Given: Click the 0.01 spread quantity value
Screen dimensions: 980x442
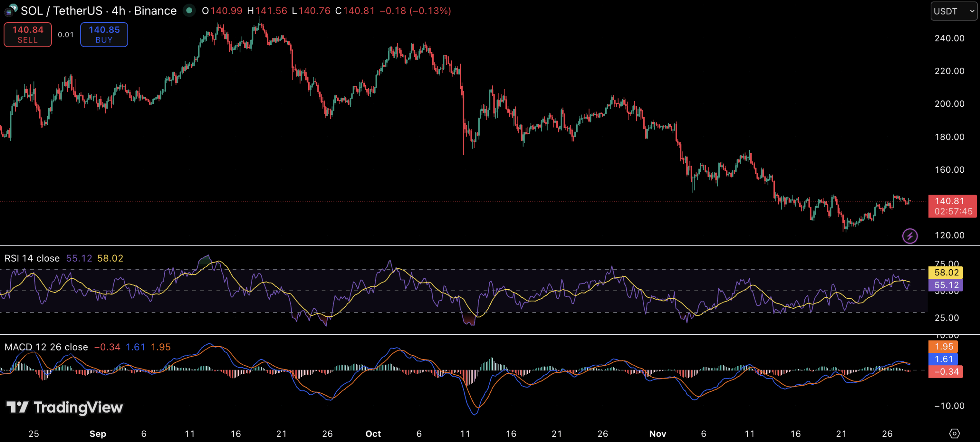Looking at the screenshot, I should 65,34.
